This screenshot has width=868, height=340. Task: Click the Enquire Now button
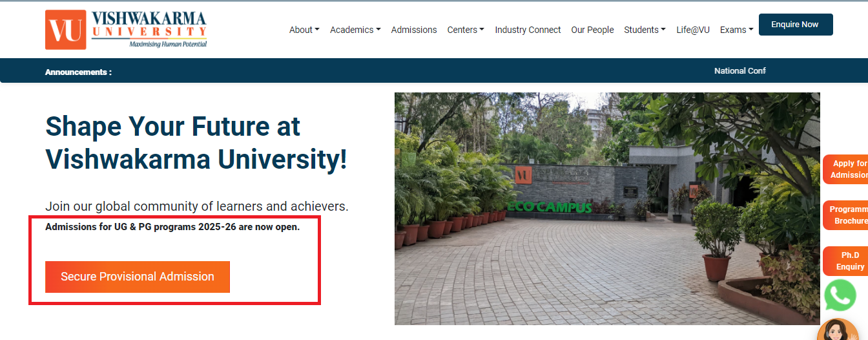[x=796, y=25]
